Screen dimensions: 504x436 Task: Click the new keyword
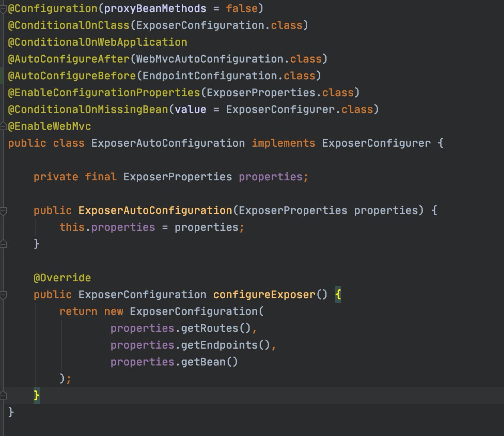(113, 311)
